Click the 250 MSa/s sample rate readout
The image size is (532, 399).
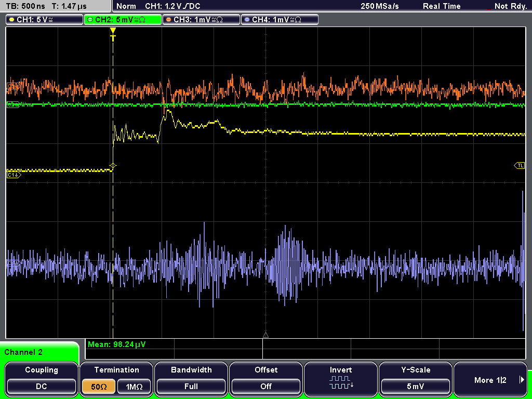click(x=380, y=6)
